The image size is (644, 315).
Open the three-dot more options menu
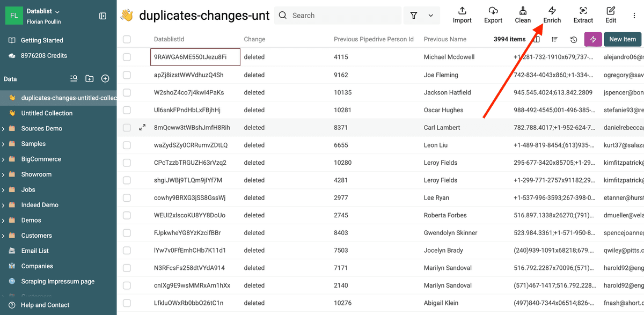tap(634, 16)
